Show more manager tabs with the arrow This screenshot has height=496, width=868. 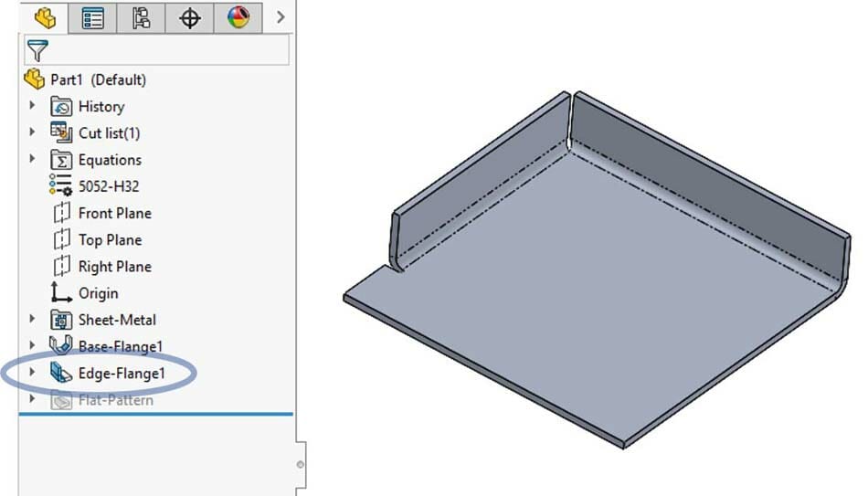pyautogui.click(x=281, y=17)
